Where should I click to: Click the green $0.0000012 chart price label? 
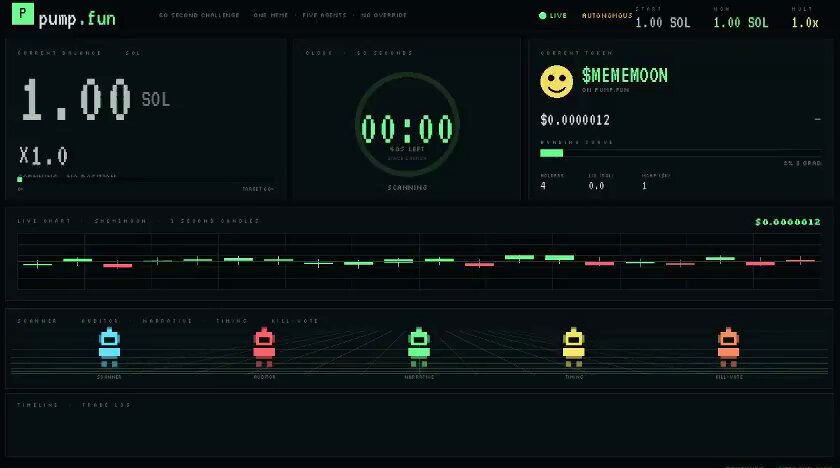point(788,222)
